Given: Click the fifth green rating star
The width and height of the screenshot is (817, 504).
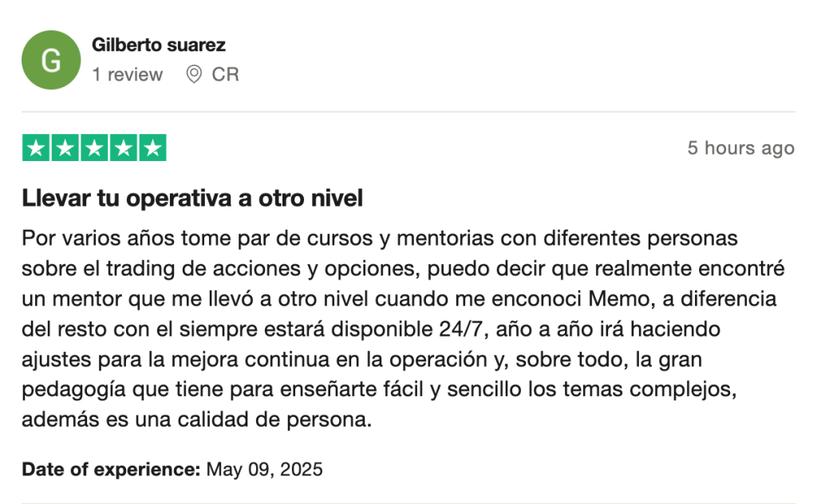Looking at the screenshot, I should [152, 148].
